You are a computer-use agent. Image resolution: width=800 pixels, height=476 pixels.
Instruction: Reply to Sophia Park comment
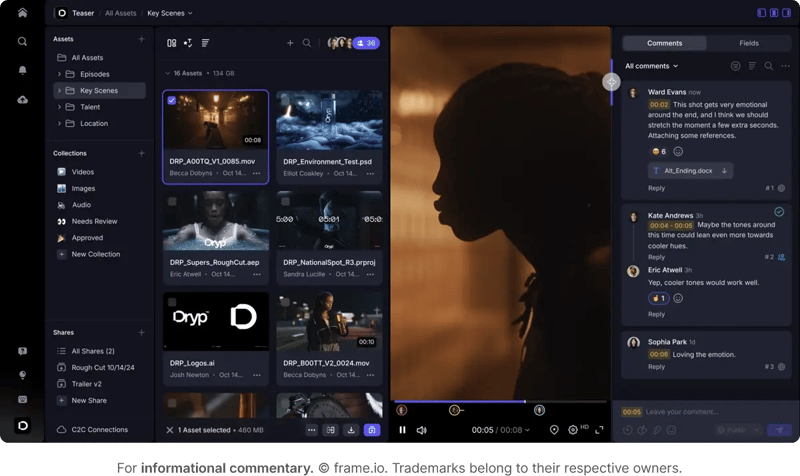[x=656, y=367]
